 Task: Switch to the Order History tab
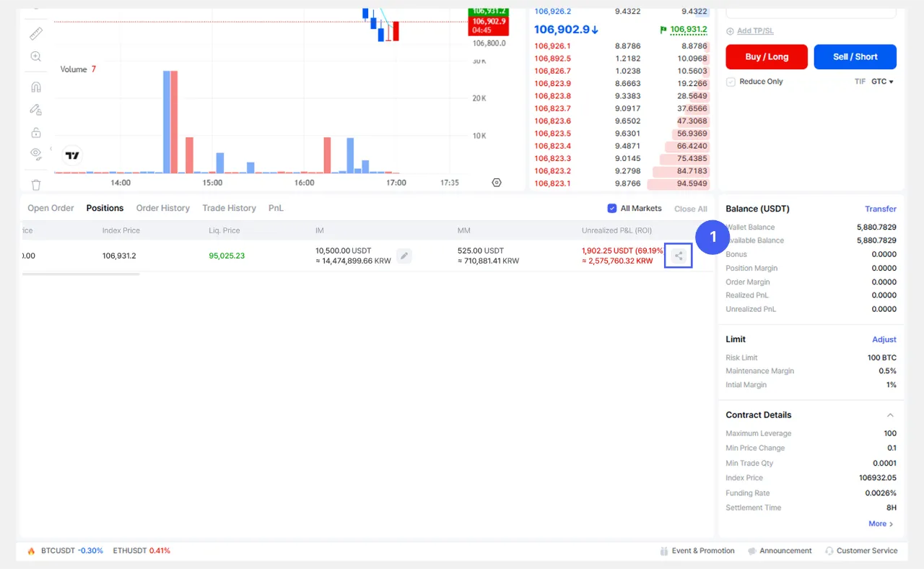pyautogui.click(x=163, y=208)
